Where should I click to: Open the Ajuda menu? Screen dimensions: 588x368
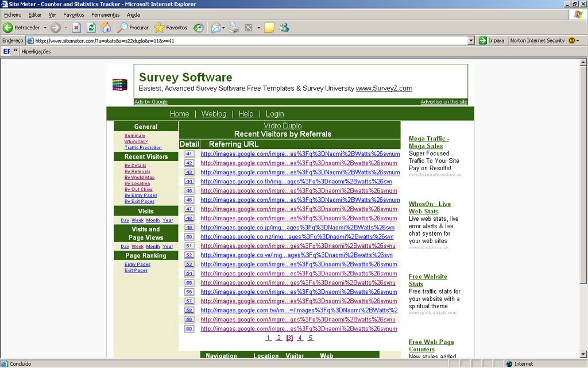(133, 14)
